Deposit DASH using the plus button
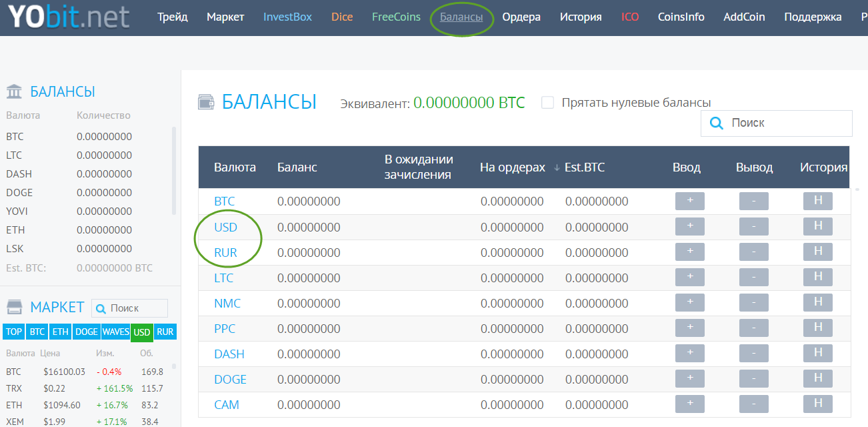The width and height of the screenshot is (868, 427). [x=690, y=353]
